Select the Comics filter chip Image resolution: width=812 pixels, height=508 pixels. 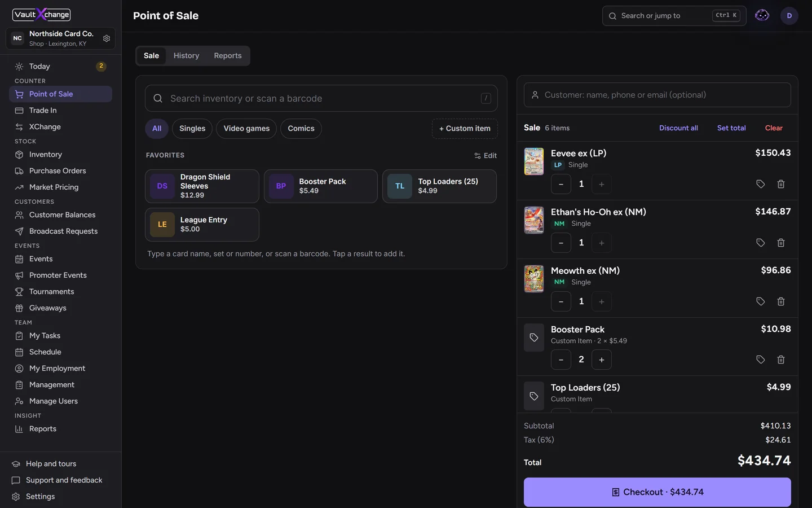301,129
